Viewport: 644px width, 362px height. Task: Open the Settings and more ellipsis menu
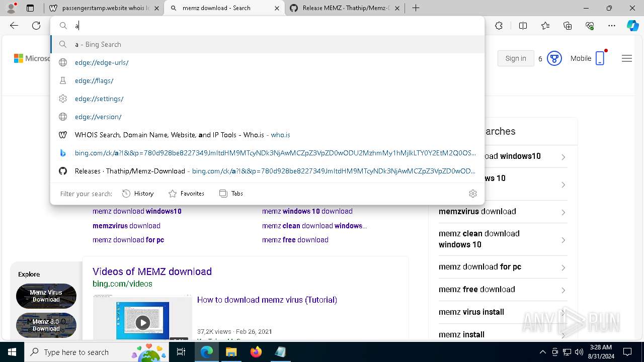612,26
